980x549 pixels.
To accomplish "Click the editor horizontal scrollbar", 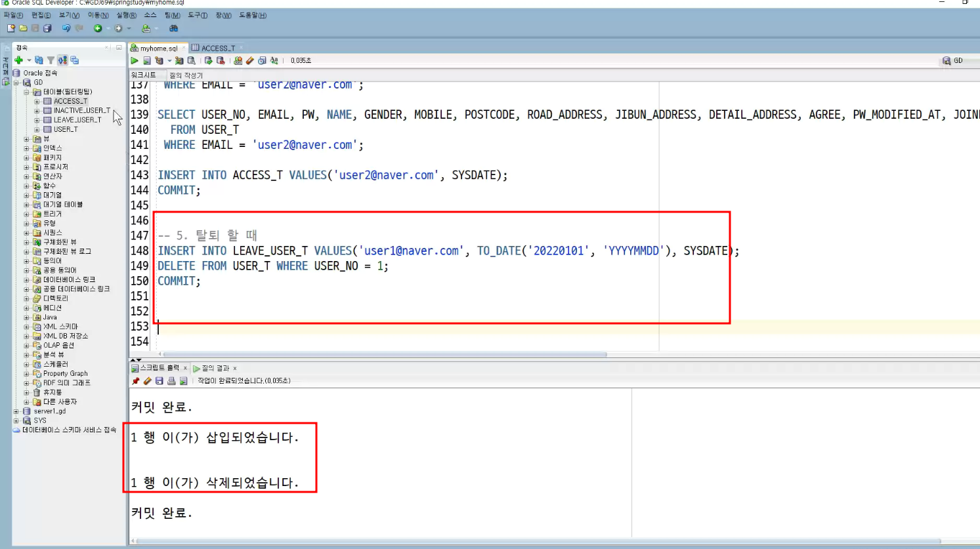I will click(x=385, y=354).
